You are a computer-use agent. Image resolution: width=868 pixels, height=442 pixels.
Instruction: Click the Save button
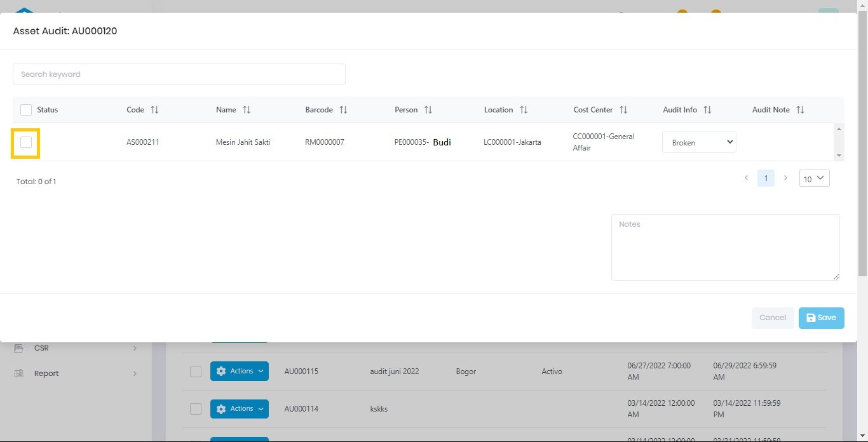pyautogui.click(x=821, y=318)
